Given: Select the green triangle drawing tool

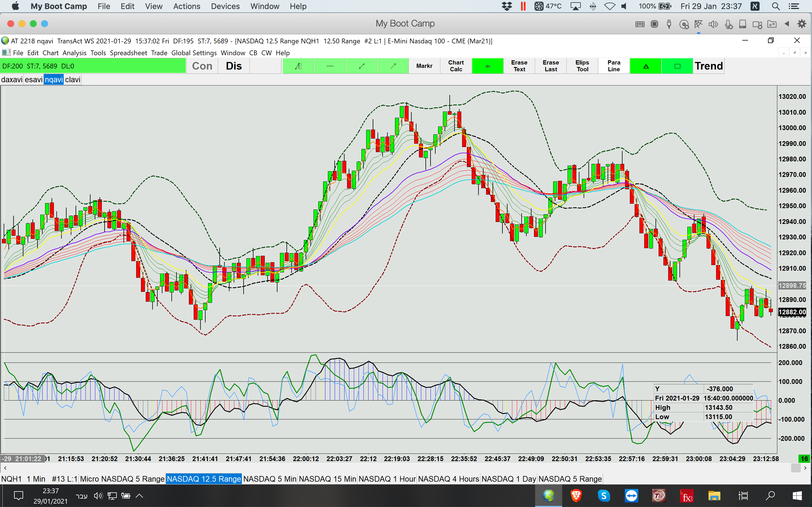Looking at the screenshot, I should [x=646, y=66].
